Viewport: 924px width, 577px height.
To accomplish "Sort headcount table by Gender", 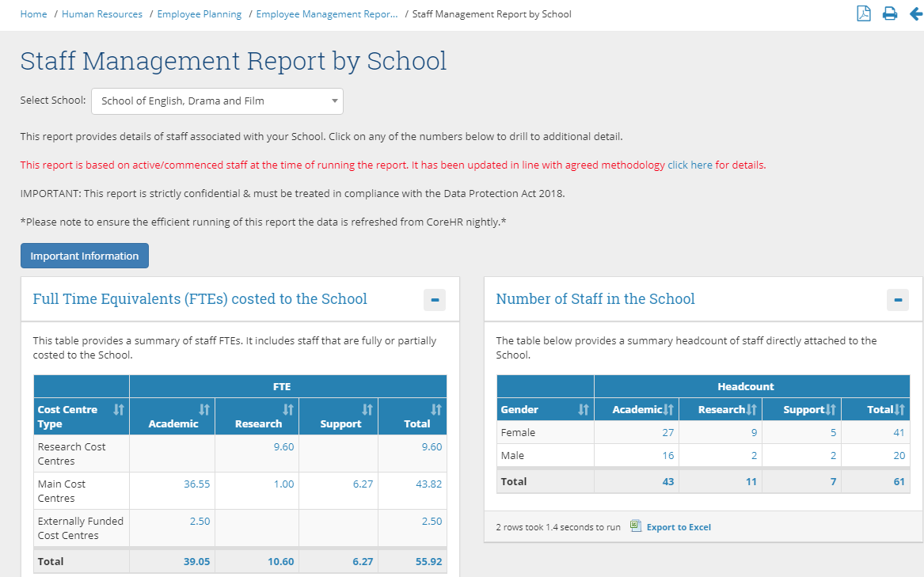I will click(x=584, y=409).
